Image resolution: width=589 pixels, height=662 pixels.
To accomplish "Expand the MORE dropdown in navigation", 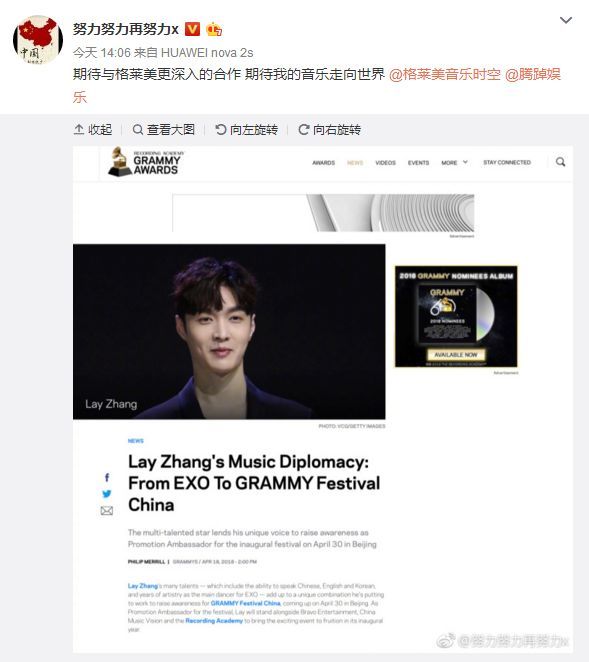I will coord(454,163).
